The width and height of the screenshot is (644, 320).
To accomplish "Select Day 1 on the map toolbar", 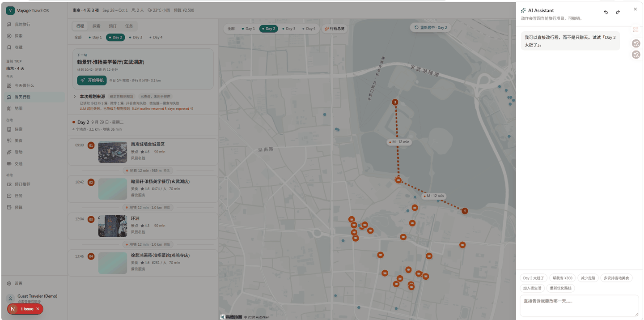I will click(x=248, y=29).
